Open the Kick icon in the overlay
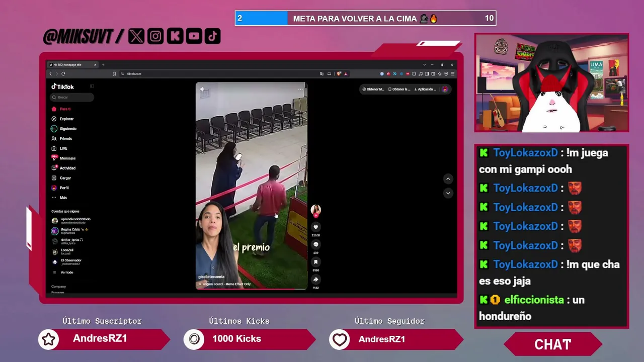644x362 pixels. click(175, 36)
